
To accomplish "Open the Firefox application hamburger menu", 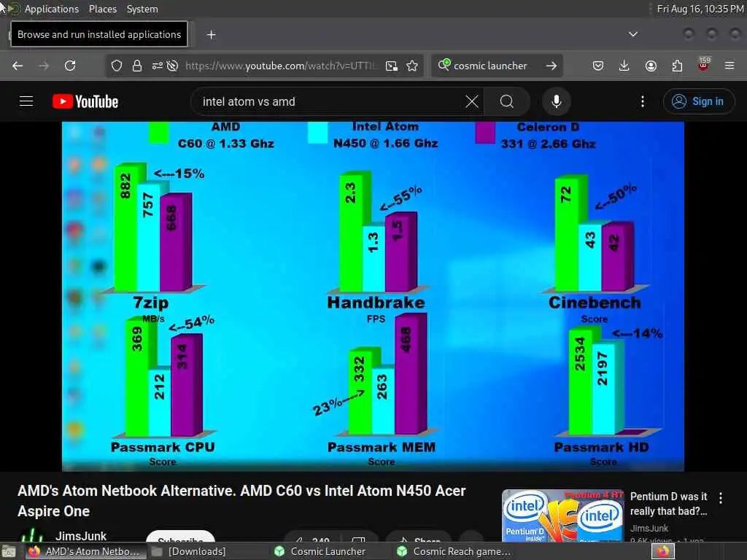I will tap(729, 66).
